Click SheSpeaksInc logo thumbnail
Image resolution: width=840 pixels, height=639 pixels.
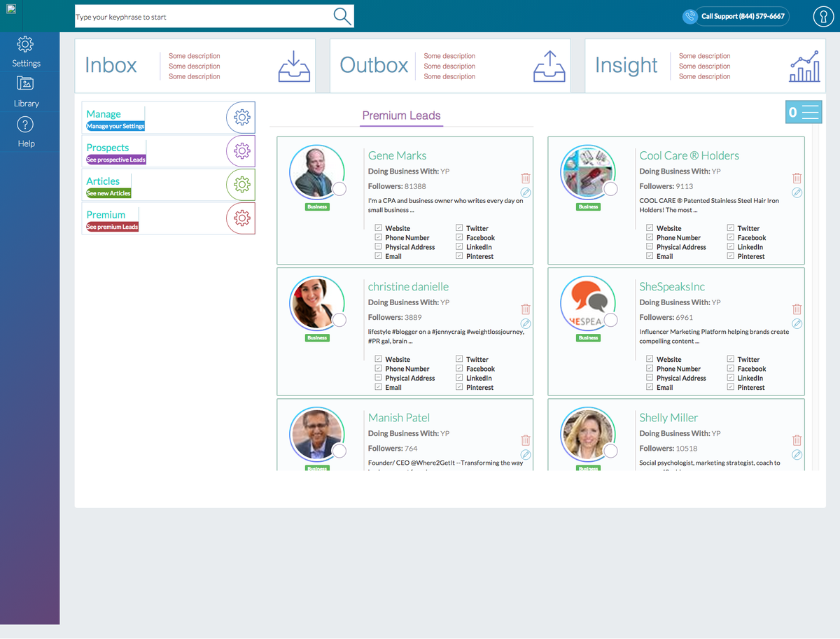587,304
